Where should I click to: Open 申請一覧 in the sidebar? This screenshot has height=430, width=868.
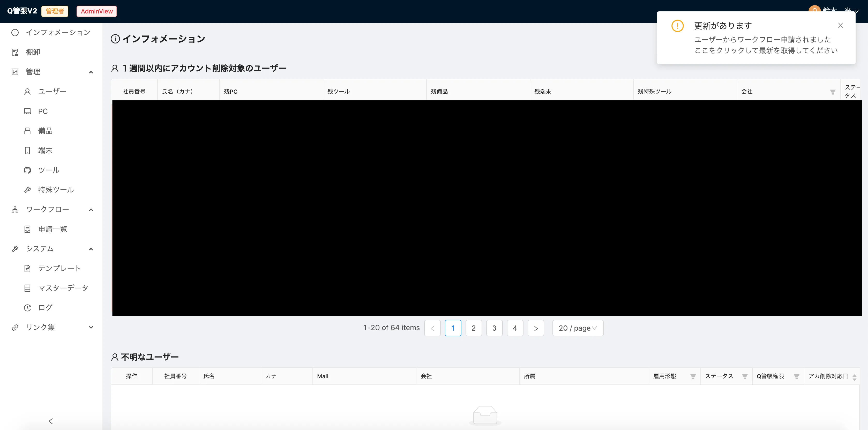[x=53, y=229]
